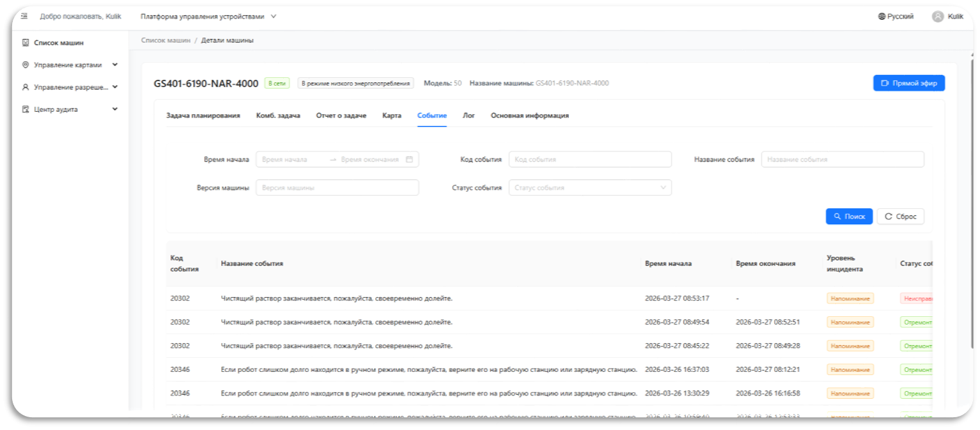Click the Детали машины breadcrumb
980x430 pixels.
click(x=227, y=40)
